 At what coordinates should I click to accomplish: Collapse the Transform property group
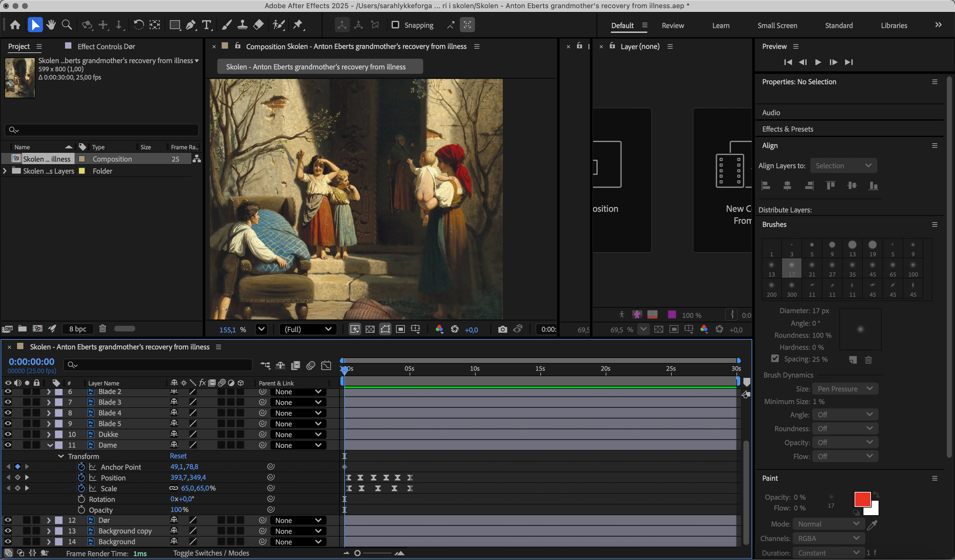pyautogui.click(x=61, y=456)
